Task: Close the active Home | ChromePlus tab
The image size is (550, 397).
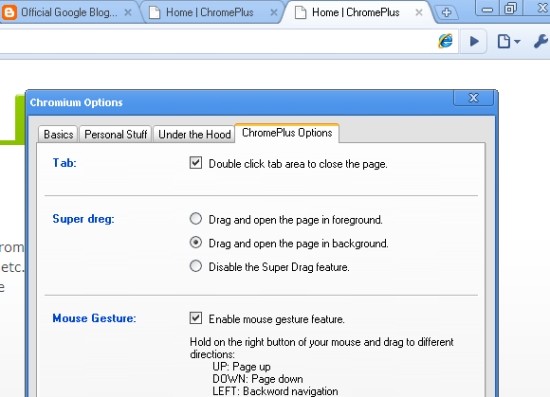Action: point(418,13)
